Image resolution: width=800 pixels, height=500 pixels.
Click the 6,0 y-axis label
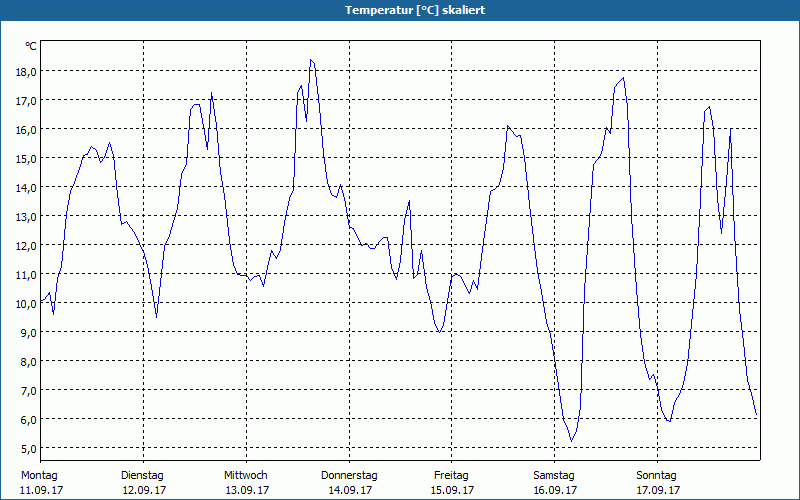tap(28, 420)
